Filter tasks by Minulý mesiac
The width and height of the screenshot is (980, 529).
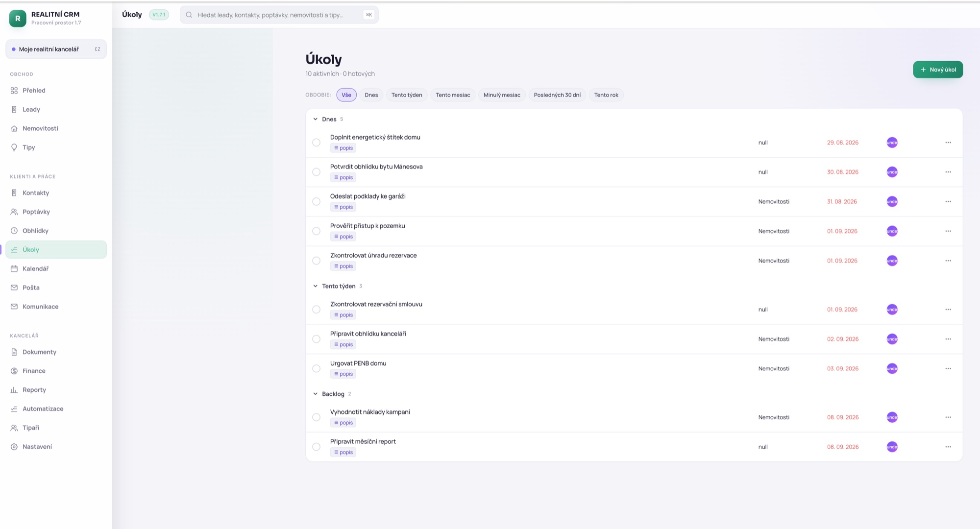click(502, 95)
